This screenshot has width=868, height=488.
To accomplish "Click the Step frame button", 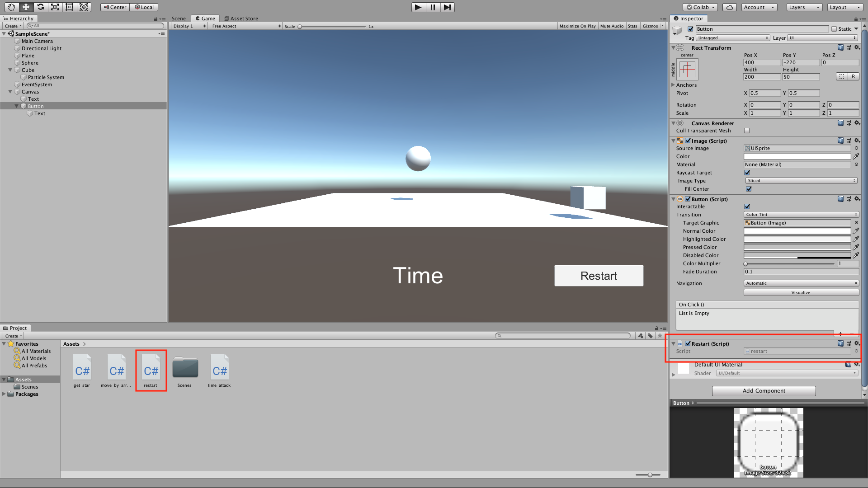I will (x=447, y=7).
